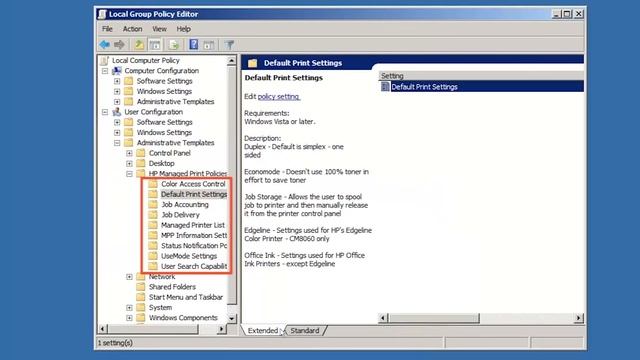Click the Back arrow toolbar icon
Screen dimensions: 640x360
coord(104,44)
